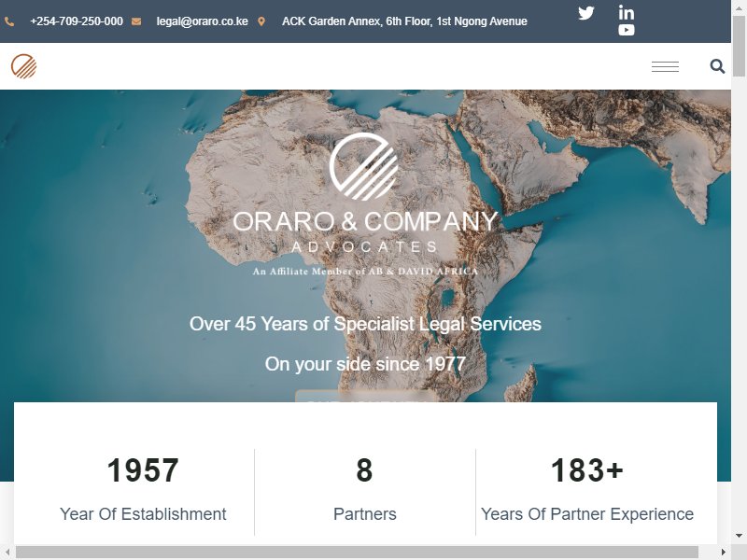
Task: Click 'On your side since 1977' text
Action: [x=365, y=364]
